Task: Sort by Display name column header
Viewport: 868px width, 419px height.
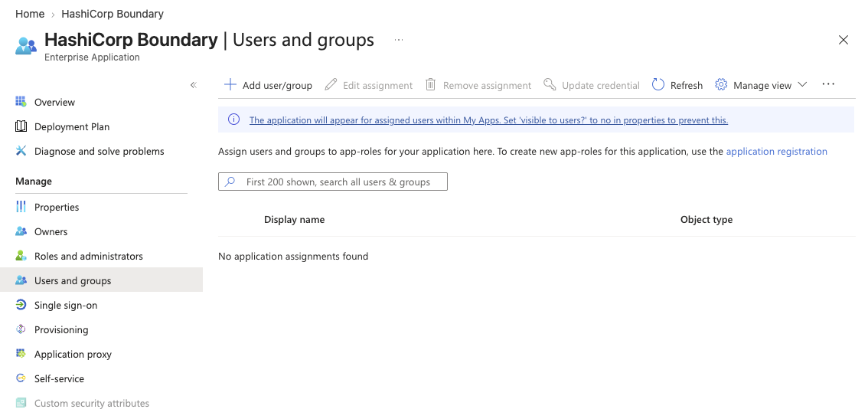Action: coord(295,220)
